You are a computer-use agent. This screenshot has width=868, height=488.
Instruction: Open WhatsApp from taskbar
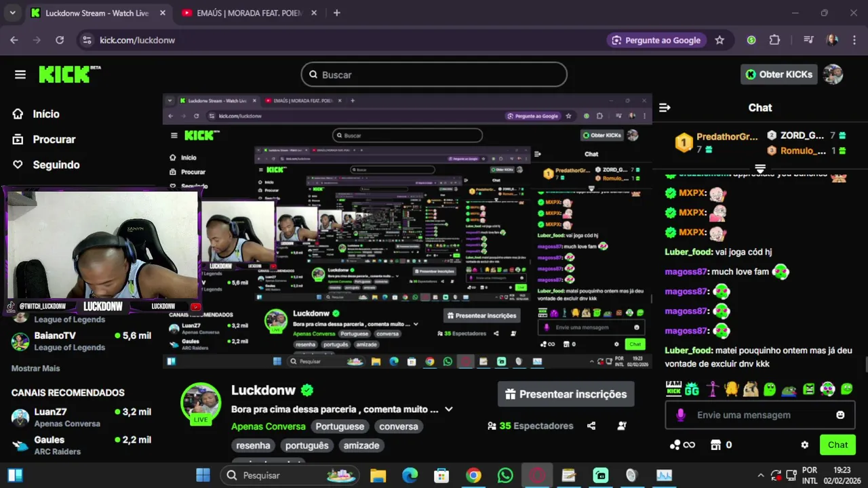pos(505,475)
